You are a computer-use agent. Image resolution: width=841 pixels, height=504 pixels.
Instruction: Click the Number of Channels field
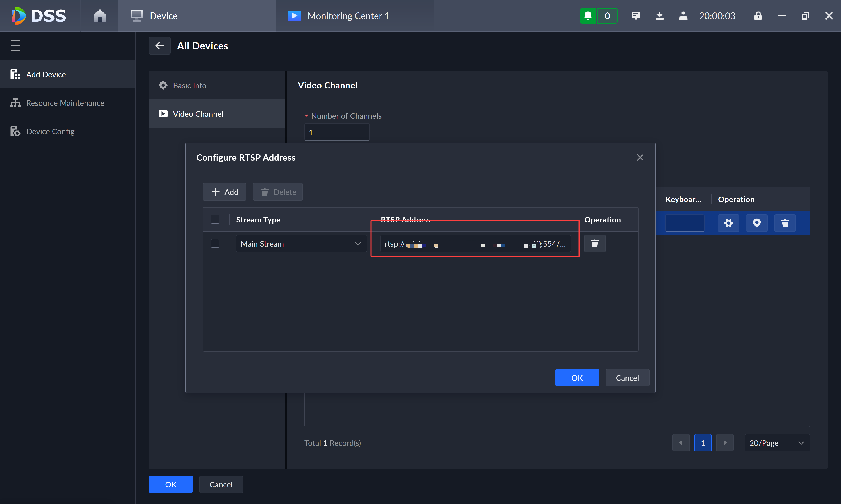(x=337, y=132)
